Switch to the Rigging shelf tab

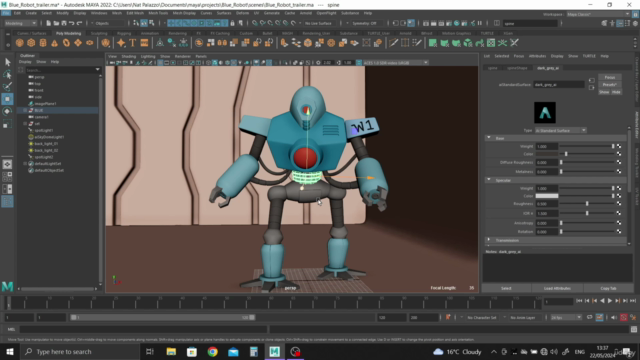pos(124,33)
